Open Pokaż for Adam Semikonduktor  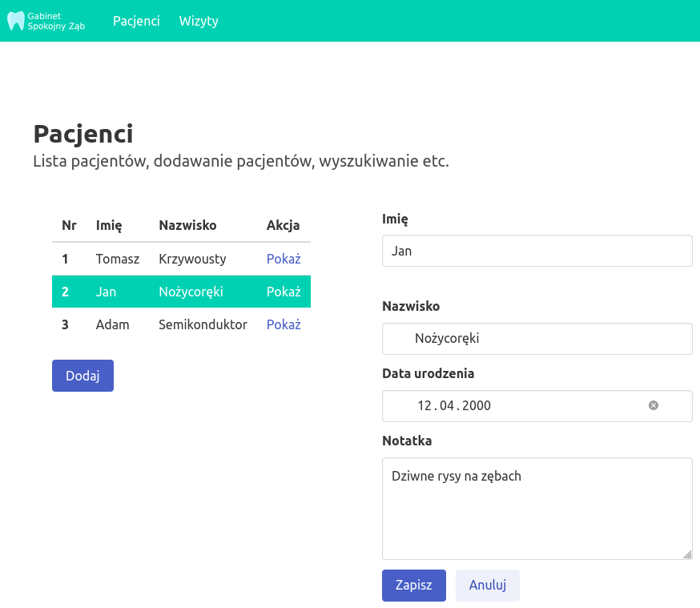click(284, 324)
